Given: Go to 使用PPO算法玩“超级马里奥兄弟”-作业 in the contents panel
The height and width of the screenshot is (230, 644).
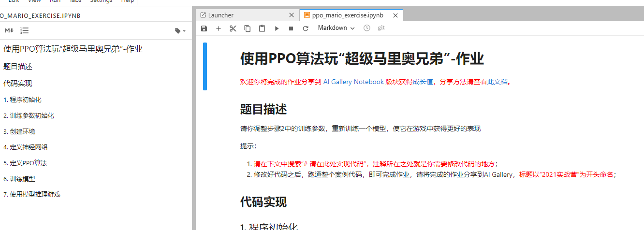Looking at the screenshot, I should pos(73,49).
